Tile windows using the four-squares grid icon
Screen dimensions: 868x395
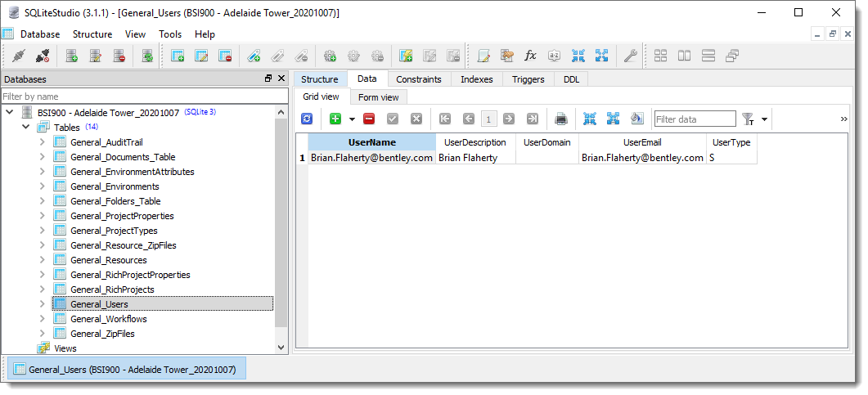click(x=660, y=56)
